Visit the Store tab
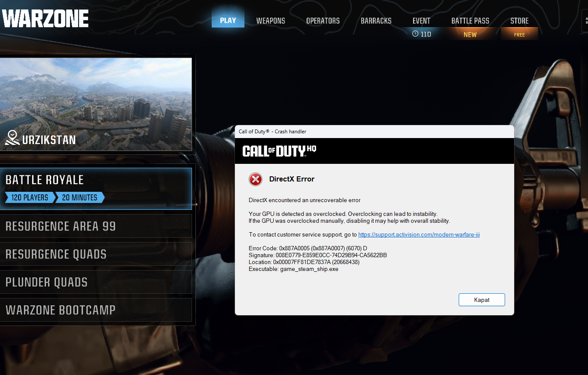Screen dimensions: 588x375 click(519, 21)
